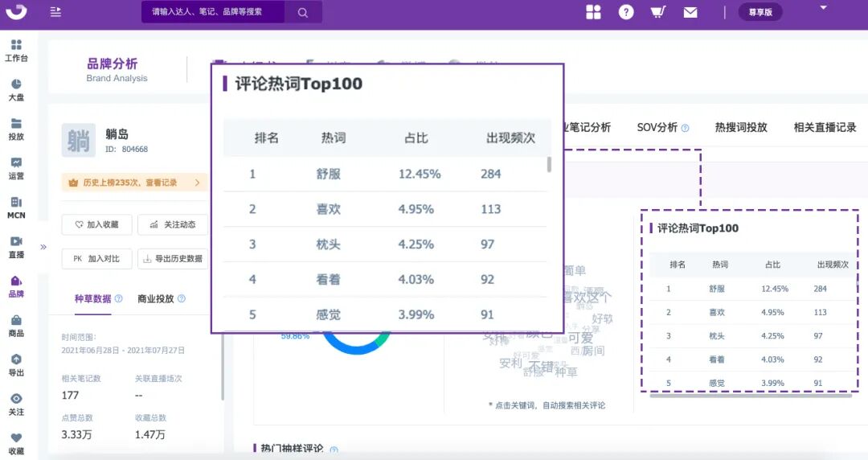
Task: Expand 历史上榜235次 record chevron
Action: tap(197, 183)
